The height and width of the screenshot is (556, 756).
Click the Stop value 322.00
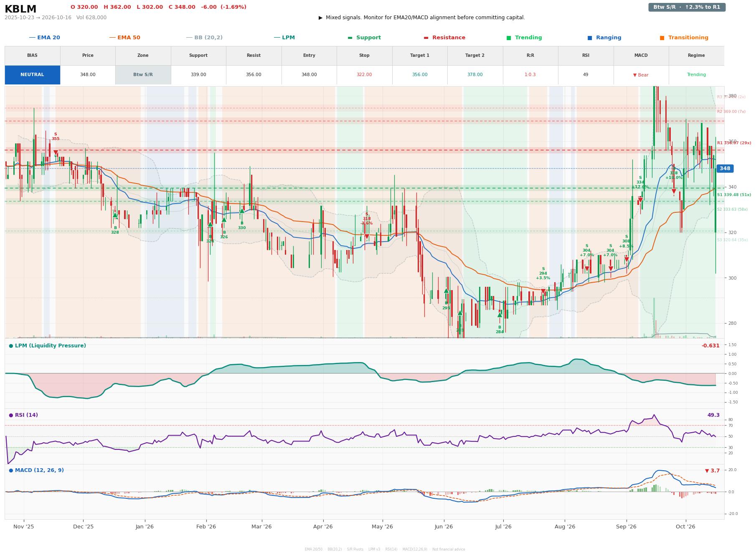point(364,75)
